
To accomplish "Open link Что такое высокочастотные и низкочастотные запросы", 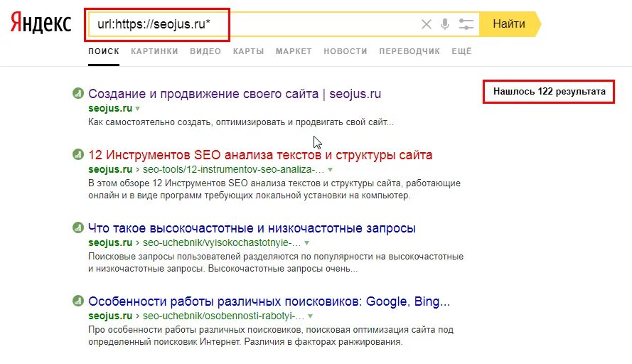I will click(x=252, y=228).
